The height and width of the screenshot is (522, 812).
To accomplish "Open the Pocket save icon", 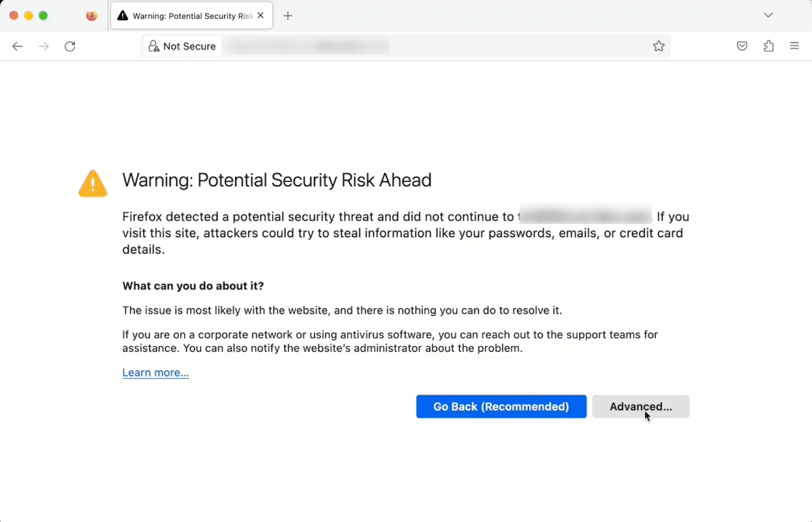I will pyautogui.click(x=742, y=46).
